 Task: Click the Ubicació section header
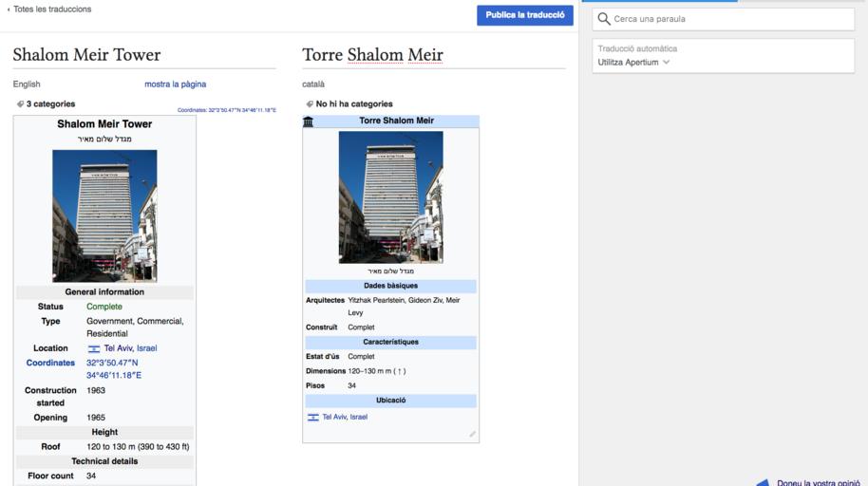tap(391, 401)
